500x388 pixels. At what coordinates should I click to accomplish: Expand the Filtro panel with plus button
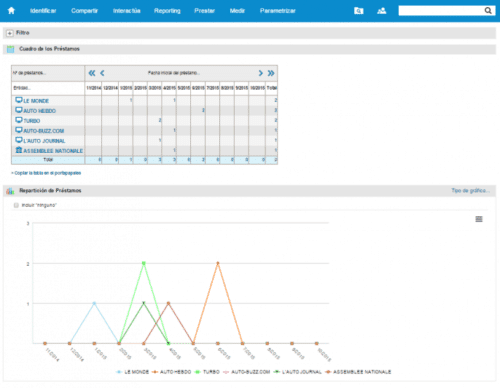coord(10,33)
